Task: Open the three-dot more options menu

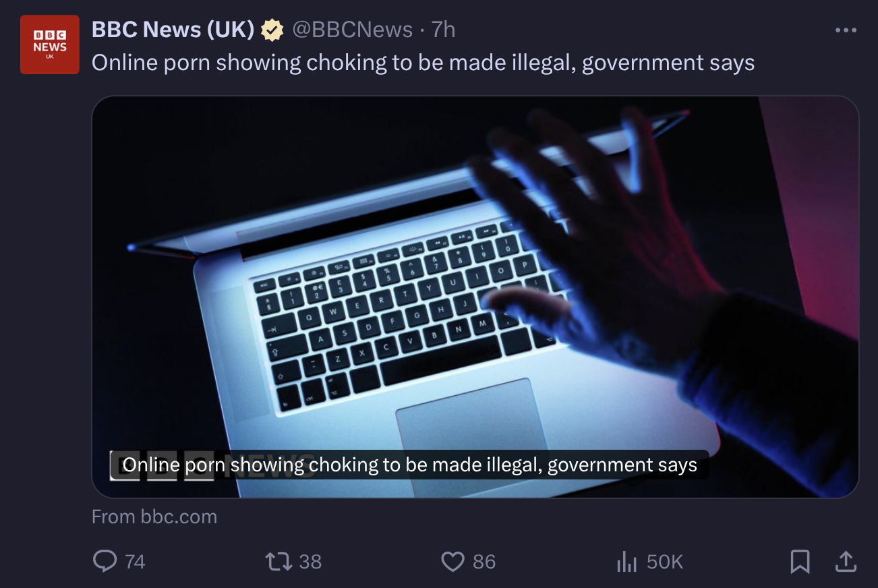Action: coord(846,30)
